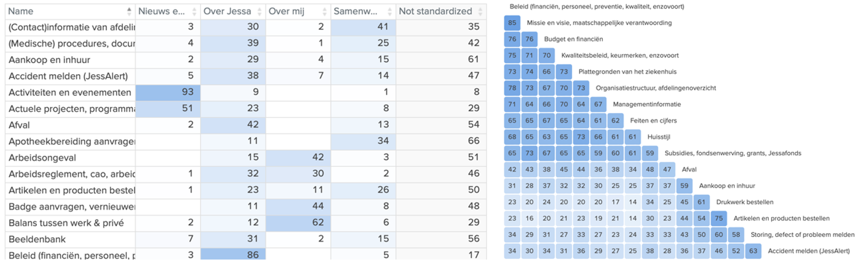Image resolution: width=868 pixels, height=268 pixels.
Task: Sort by Over mij column arrows
Action: coord(324,11)
